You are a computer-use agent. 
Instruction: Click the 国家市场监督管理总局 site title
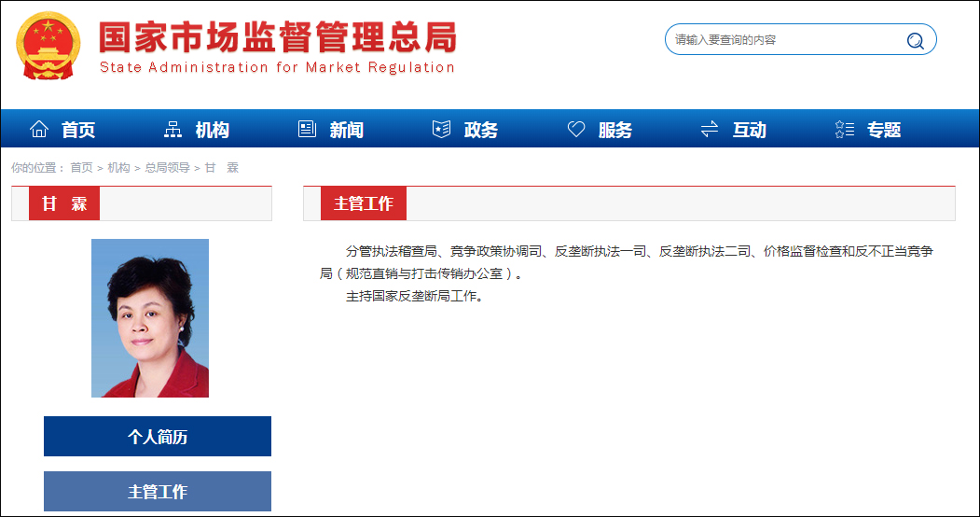click(278, 37)
